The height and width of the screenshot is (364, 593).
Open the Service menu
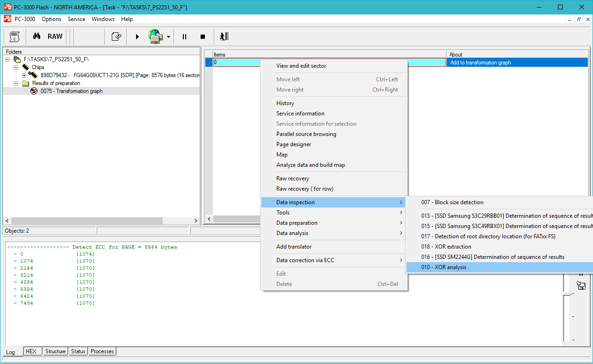tap(76, 19)
